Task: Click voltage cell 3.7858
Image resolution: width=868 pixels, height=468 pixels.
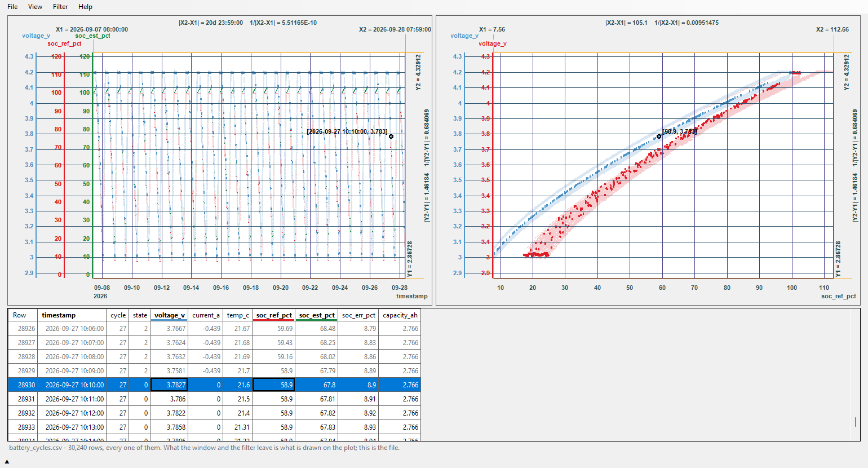Action: (170, 427)
